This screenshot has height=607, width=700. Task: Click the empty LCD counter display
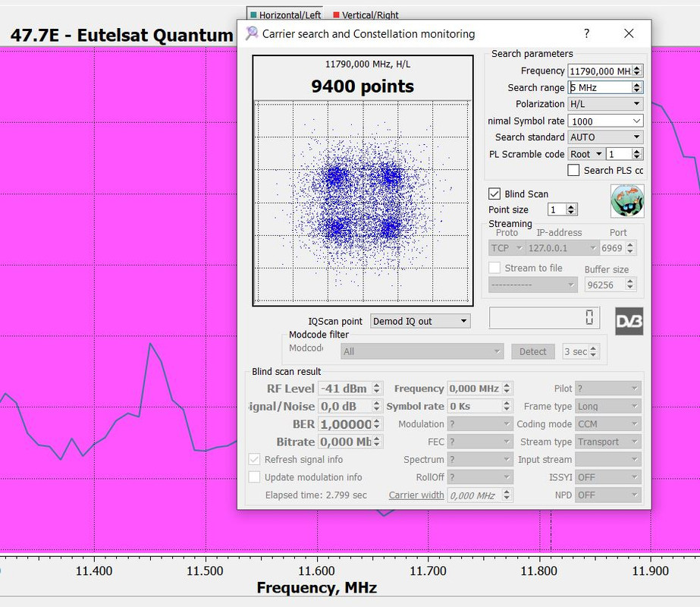[545, 318]
